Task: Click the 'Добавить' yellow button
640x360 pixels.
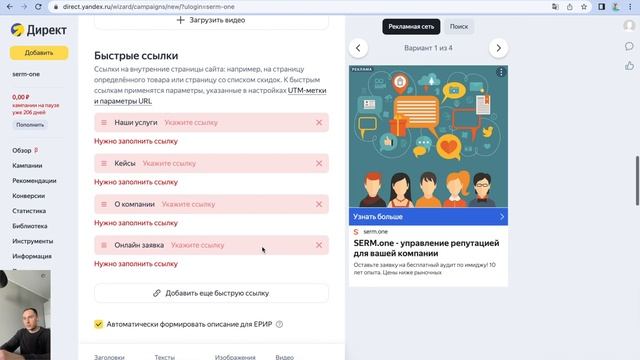Action: point(39,53)
